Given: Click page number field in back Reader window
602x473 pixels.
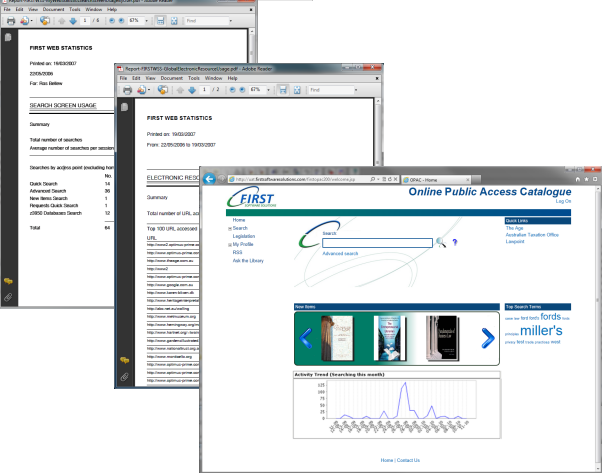Looking at the screenshot, I should click(x=85, y=21).
